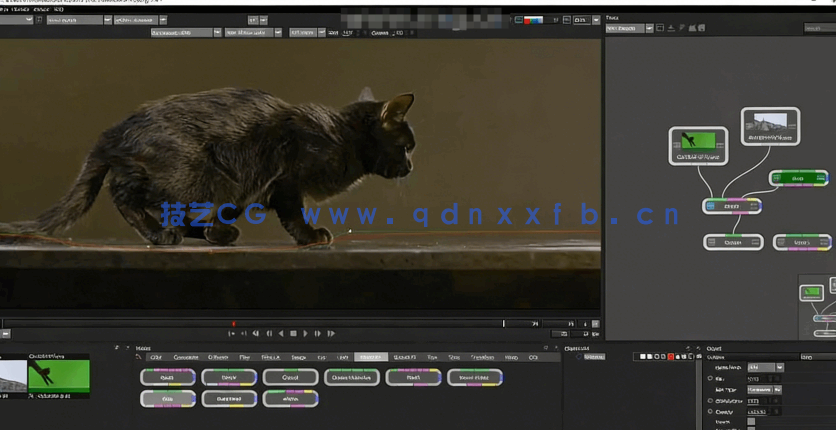The height and width of the screenshot is (430, 836).
Task: Select the cat green-screen node in graph
Action: coord(698,144)
